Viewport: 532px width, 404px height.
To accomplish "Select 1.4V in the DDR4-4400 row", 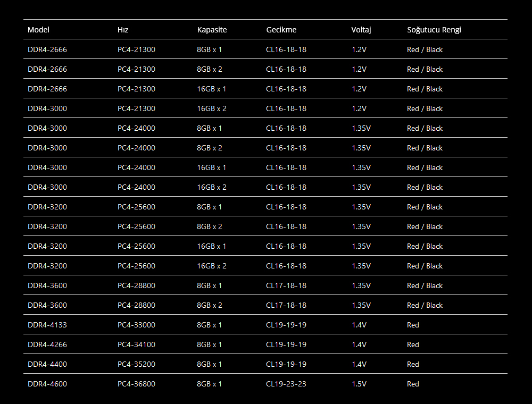I will (359, 364).
